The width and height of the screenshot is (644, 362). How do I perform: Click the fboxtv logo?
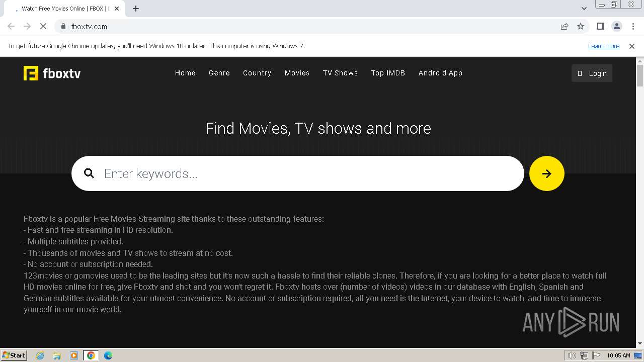tap(52, 73)
